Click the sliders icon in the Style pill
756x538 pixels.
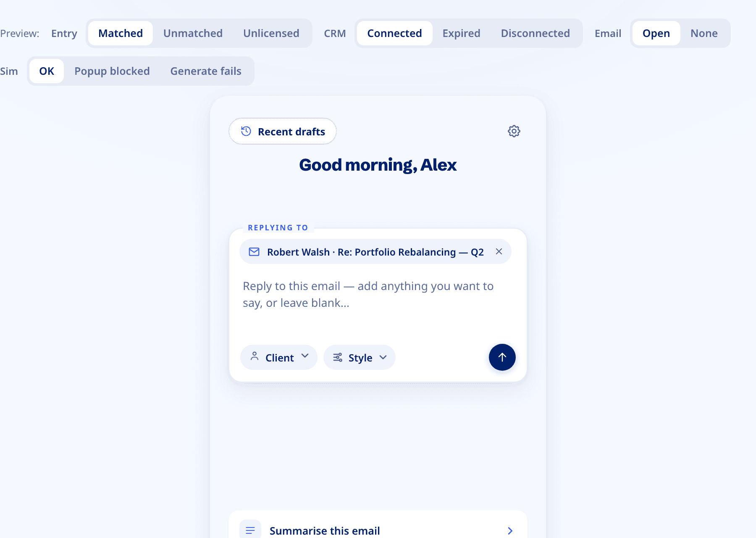click(338, 357)
